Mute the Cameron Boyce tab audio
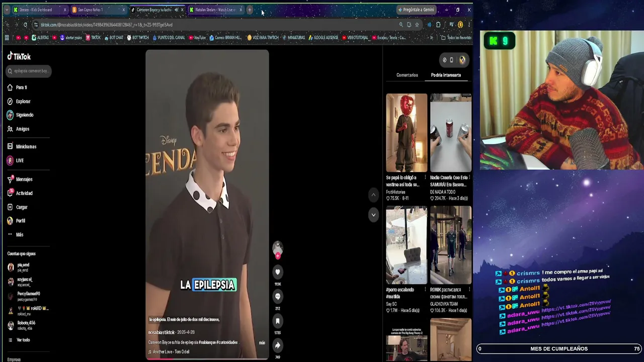The height and width of the screenshot is (362, 644). pyautogui.click(x=176, y=10)
